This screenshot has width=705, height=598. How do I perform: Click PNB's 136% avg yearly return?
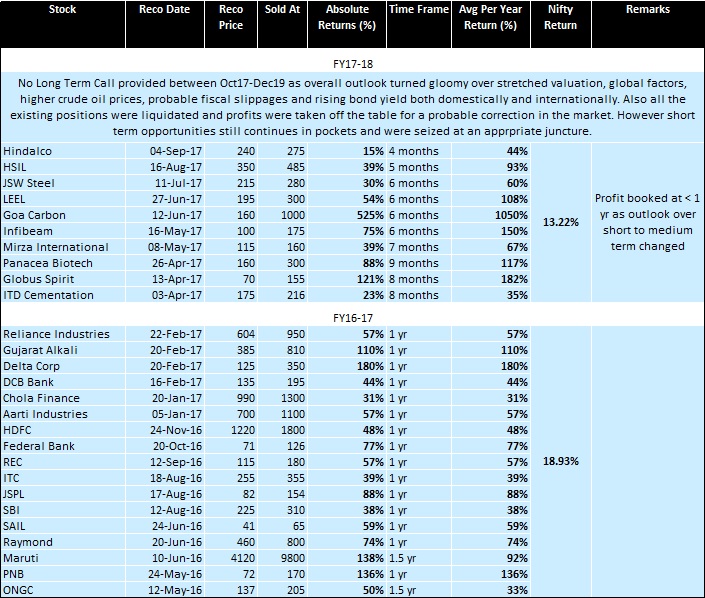click(514, 574)
